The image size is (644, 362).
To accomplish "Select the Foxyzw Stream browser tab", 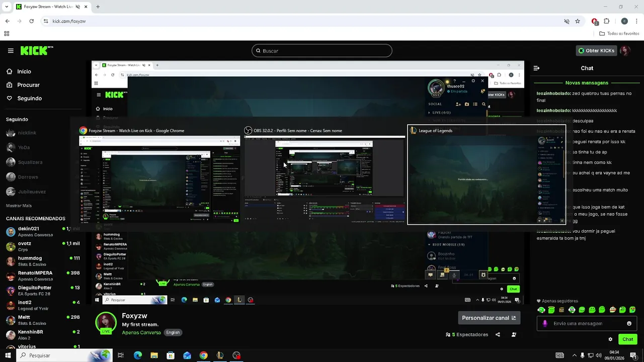I will pos(51,7).
